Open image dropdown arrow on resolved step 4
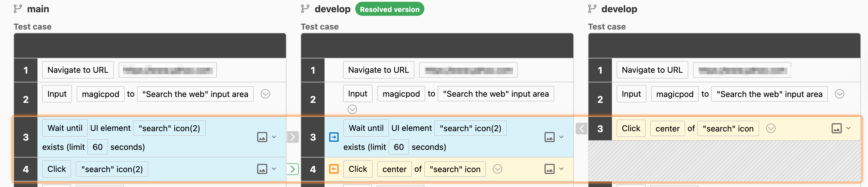This screenshot has width=868, height=187. click(561, 169)
